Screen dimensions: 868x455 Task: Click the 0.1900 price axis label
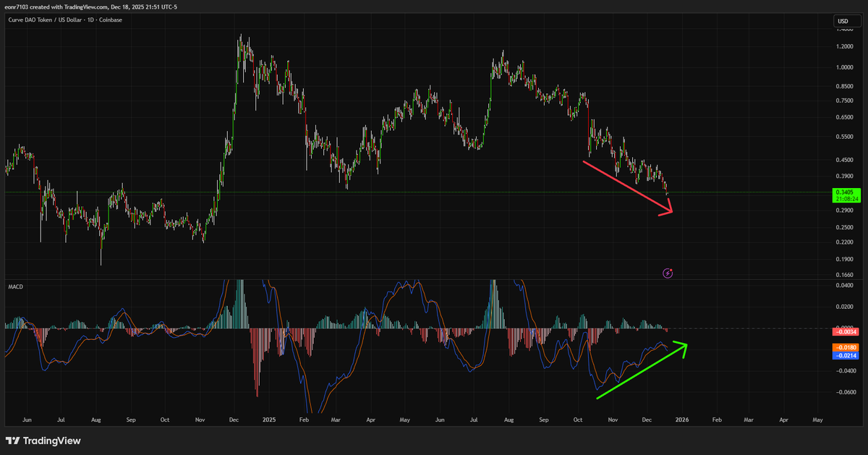click(x=843, y=260)
